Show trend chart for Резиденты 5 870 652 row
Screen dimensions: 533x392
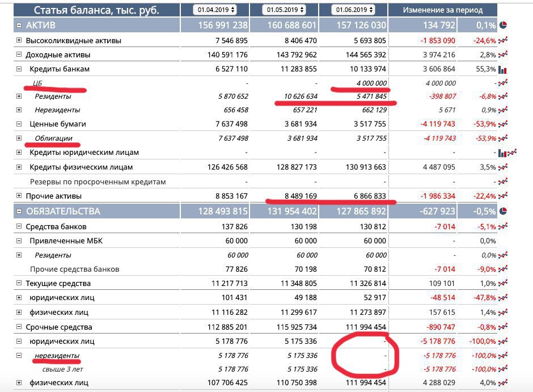503,96
